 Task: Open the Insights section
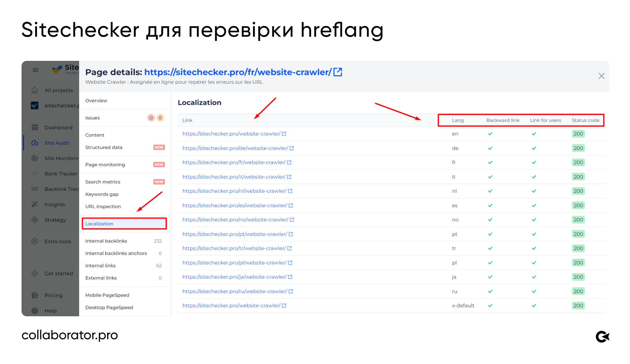(x=55, y=204)
